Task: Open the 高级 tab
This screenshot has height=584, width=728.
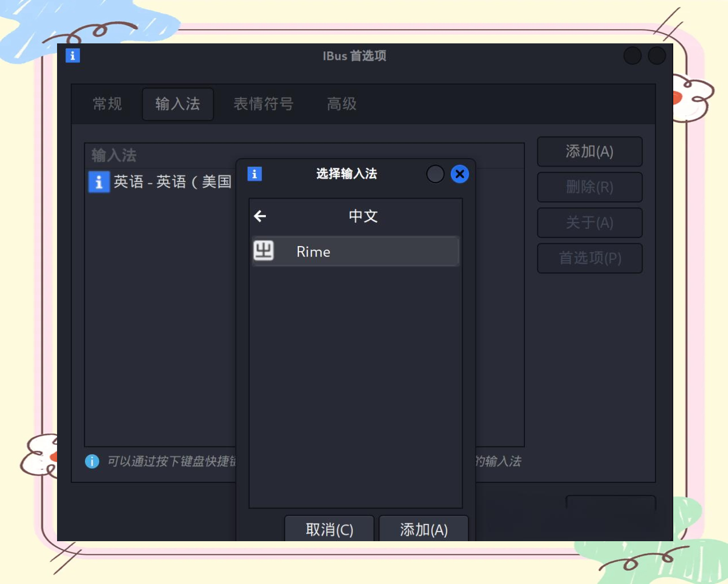Action: [341, 104]
